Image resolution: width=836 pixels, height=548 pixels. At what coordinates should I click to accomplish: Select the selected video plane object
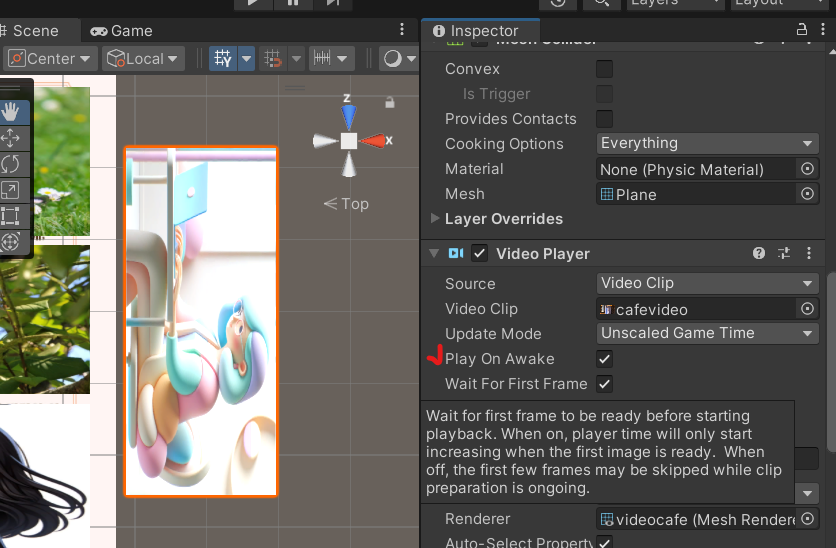click(x=201, y=321)
